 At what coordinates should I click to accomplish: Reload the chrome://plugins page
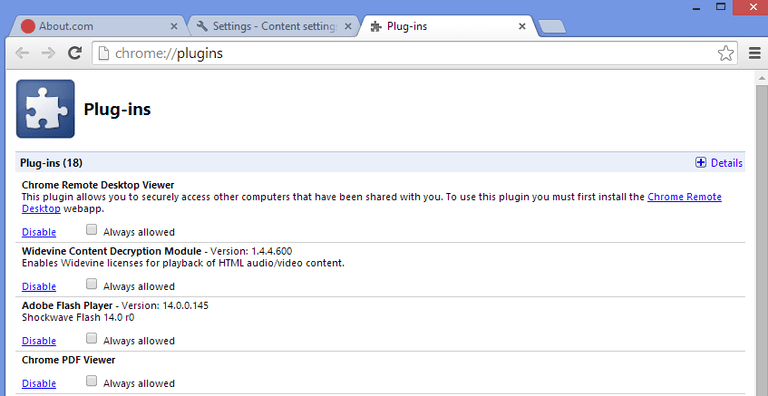[x=74, y=53]
